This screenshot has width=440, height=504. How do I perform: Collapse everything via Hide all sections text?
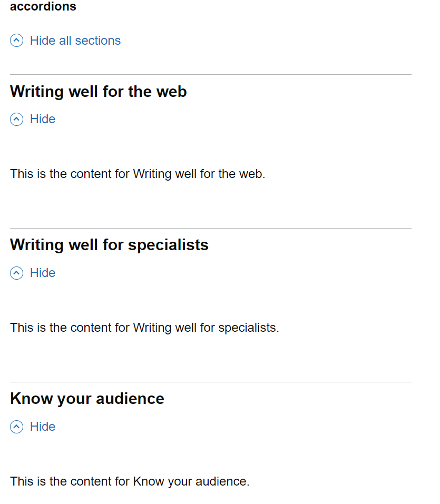point(75,41)
